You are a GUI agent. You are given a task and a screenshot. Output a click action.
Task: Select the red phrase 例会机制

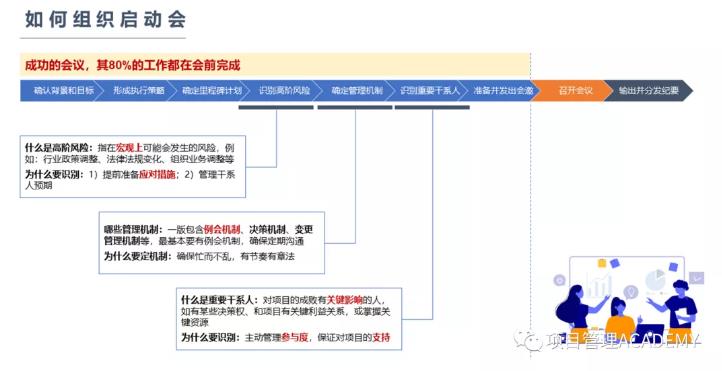point(222,229)
